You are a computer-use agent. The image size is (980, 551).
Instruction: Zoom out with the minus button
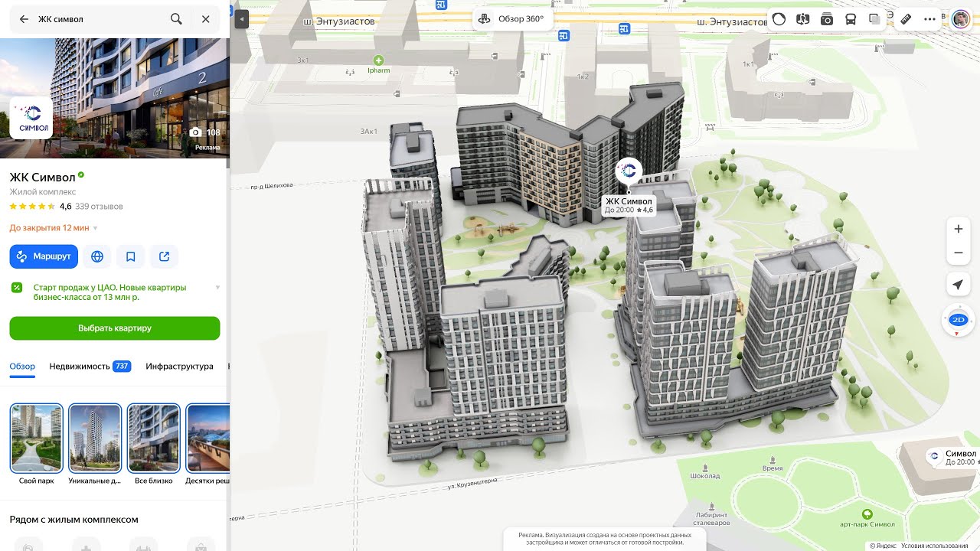coord(958,253)
